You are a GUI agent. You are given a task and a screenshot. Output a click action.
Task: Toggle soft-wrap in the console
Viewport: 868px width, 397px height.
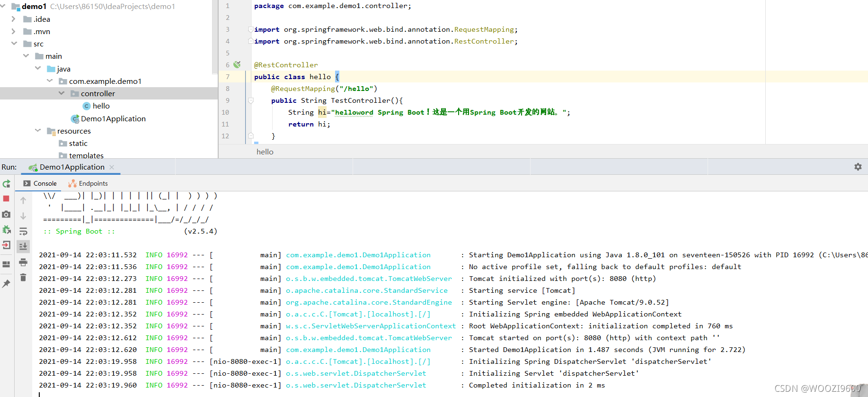tap(23, 231)
